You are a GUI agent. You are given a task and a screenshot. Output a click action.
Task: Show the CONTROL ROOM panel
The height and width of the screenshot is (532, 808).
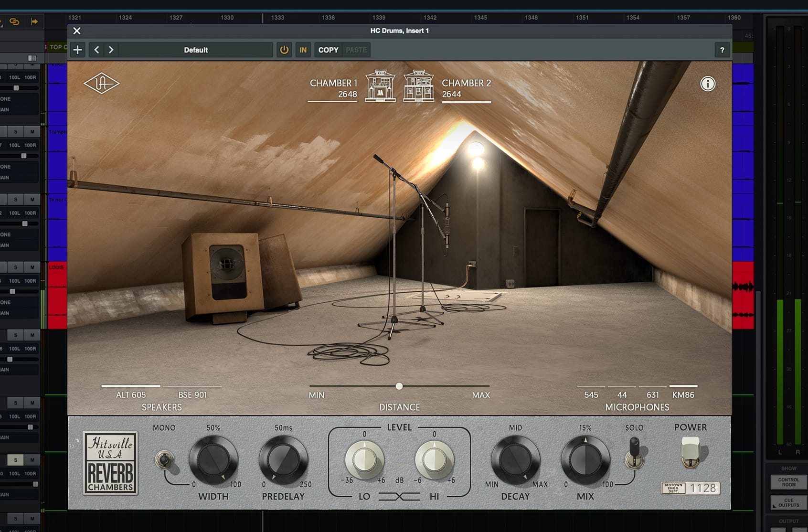[x=788, y=482]
